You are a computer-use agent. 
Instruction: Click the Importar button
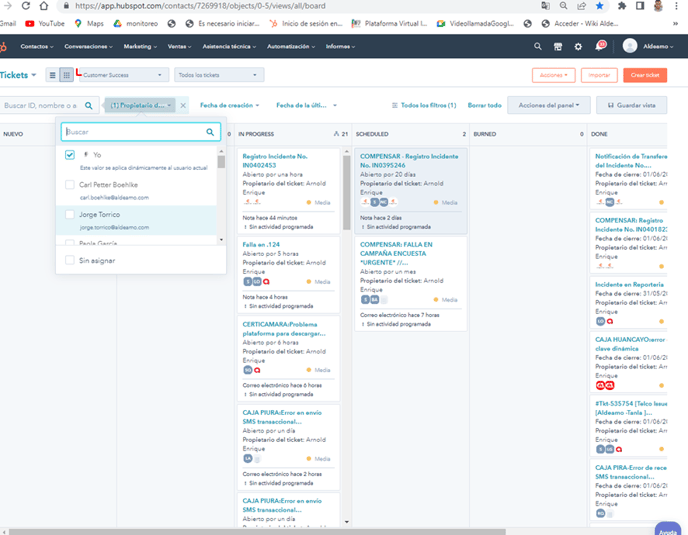point(599,75)
